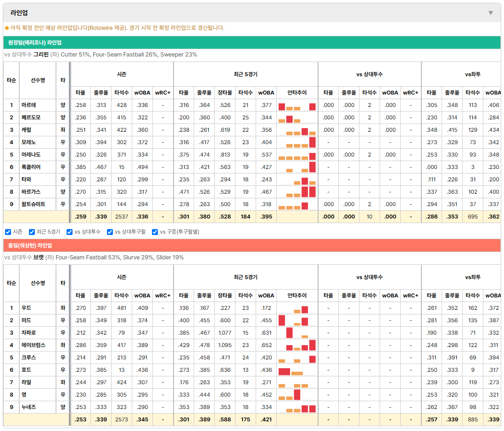Click the 안타추이 column header in Arizona table
The height and width of the screenshot is (431, 504).
pos(297,93)
